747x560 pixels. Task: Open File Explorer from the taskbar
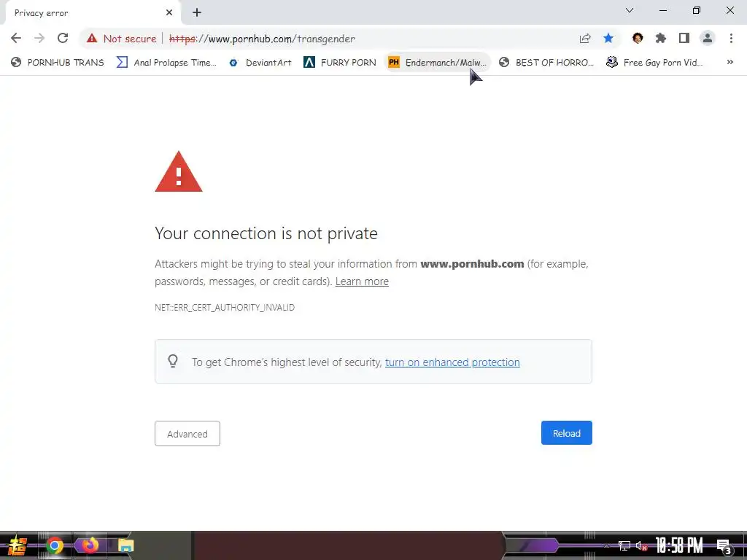(125, 545)
